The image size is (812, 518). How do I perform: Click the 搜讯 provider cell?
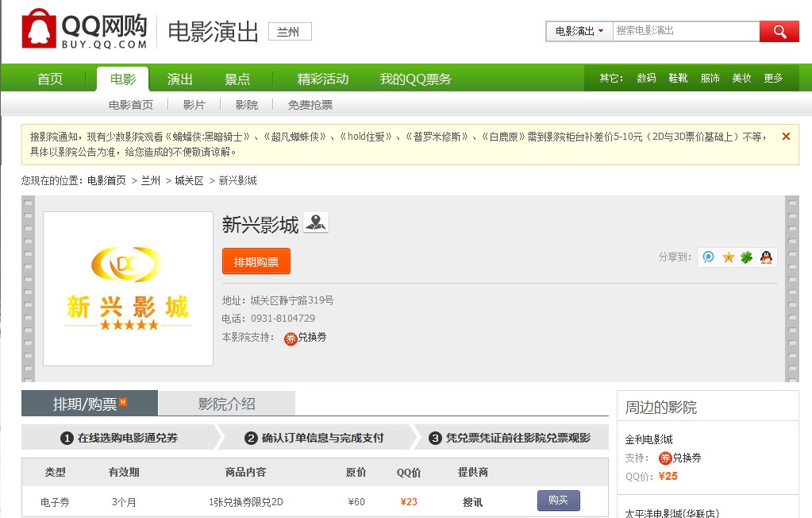pyautogui.click(x=472, y=502)
